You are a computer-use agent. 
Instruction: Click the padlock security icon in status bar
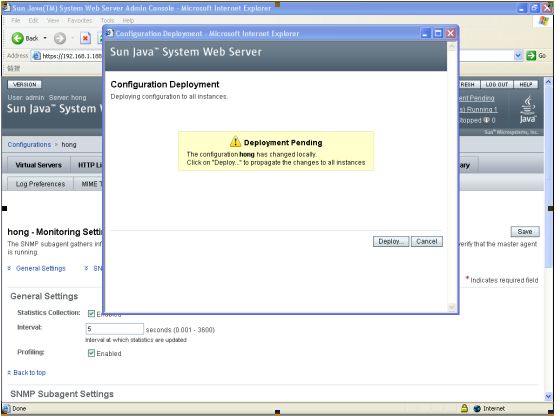coord(464,408)
